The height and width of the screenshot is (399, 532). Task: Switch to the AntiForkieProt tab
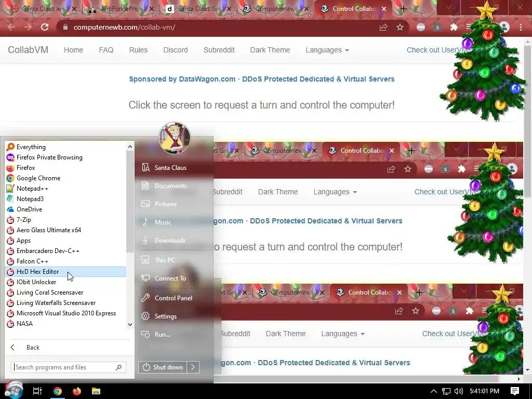click(121, 9)
